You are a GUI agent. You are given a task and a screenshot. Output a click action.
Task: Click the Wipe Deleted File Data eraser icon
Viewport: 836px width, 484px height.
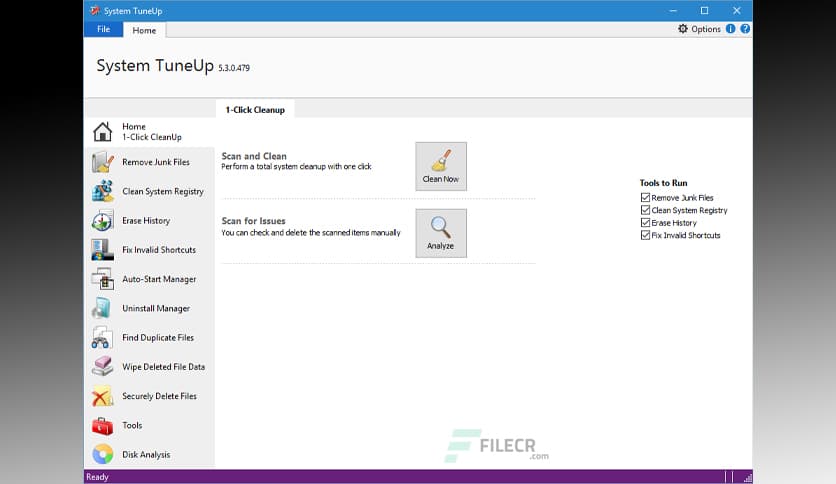(x=102, y=367)
